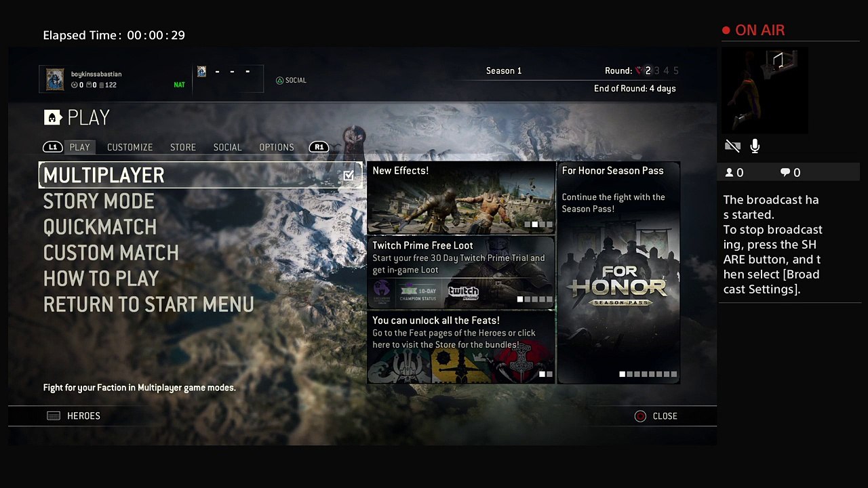Click the R1 next-tab icon

tap(319, 147)
